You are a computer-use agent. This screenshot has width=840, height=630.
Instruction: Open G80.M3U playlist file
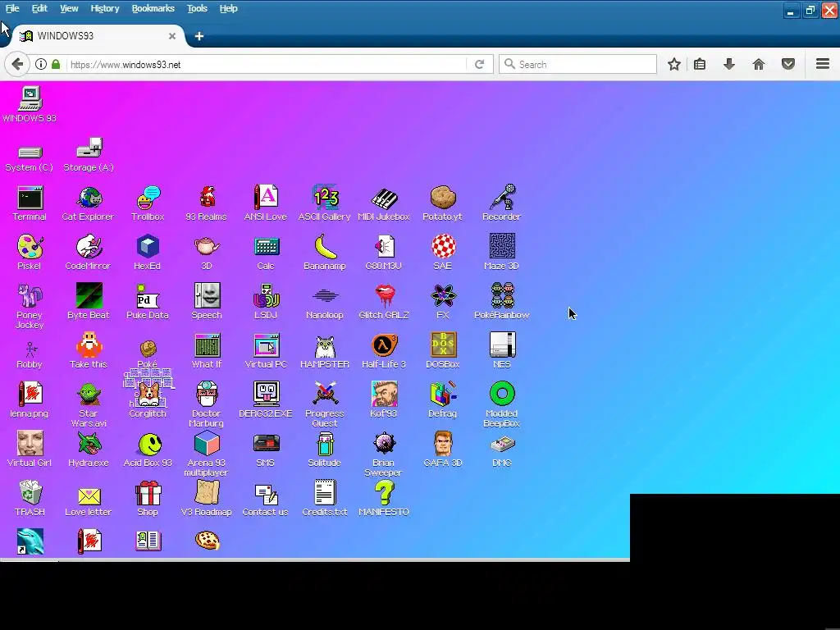(x=384, y=253)
